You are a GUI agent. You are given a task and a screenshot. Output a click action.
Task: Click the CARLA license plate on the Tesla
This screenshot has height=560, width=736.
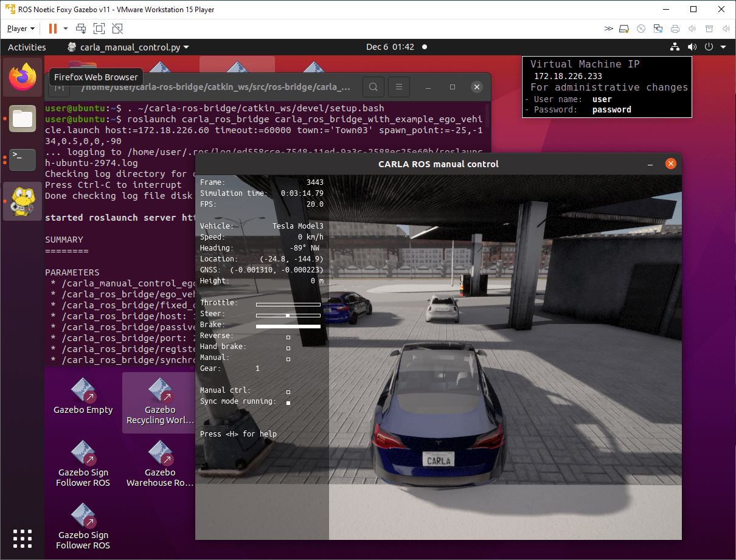coord(439,460)
